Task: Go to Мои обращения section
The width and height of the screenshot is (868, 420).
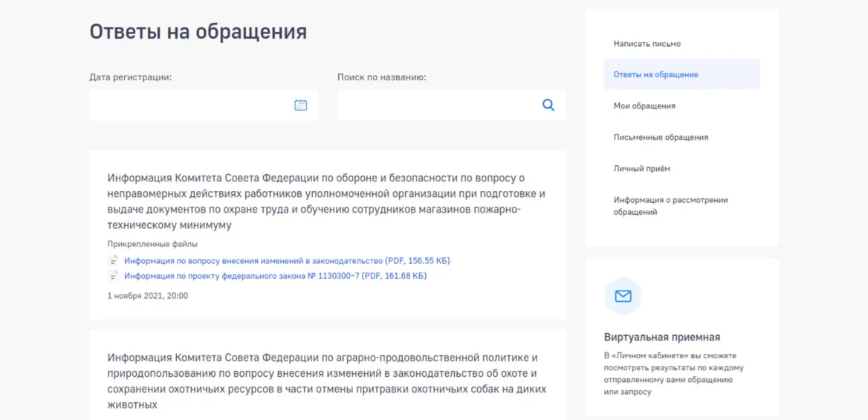Action: pos(644,106)
